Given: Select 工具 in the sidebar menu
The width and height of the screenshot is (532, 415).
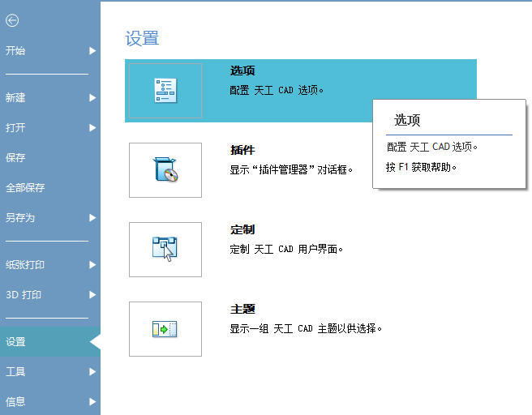Looking at the screenshot, I should click(15, 372).
